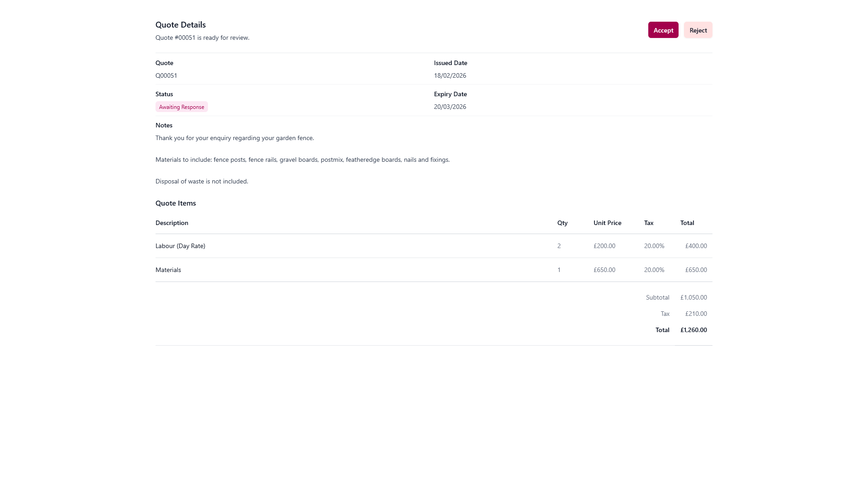Click the Description column header

point(172,223)
